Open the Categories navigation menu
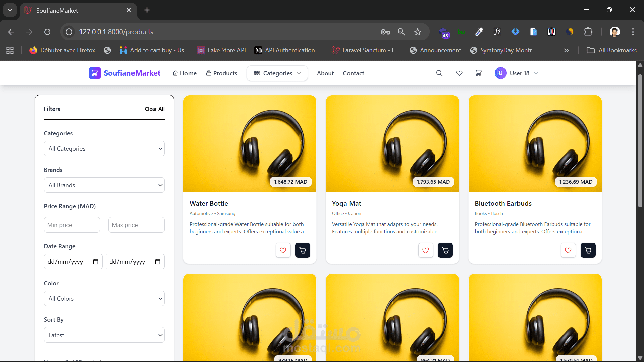This screenshot has height=362, width=644. (x=277, y=73)
